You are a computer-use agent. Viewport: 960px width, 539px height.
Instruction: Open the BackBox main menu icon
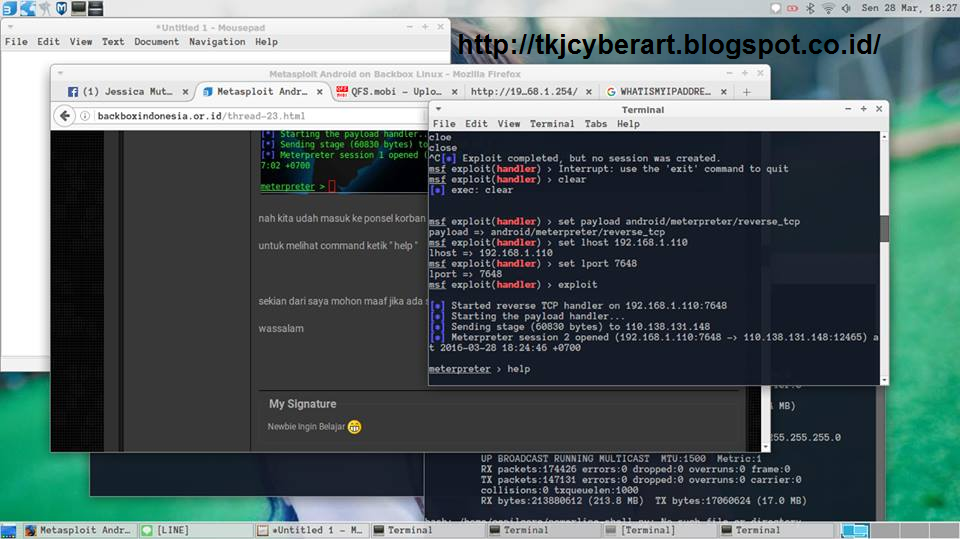tap(9, 8)
